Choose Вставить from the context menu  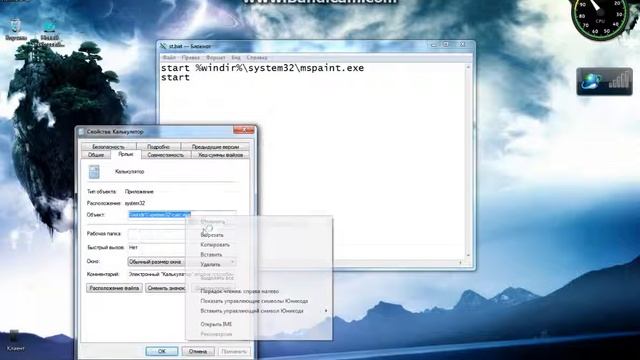coord(211,255)
